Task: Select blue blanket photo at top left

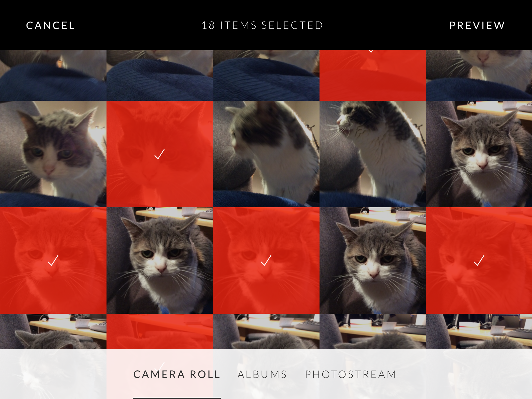Action: (x=53, y=75)
